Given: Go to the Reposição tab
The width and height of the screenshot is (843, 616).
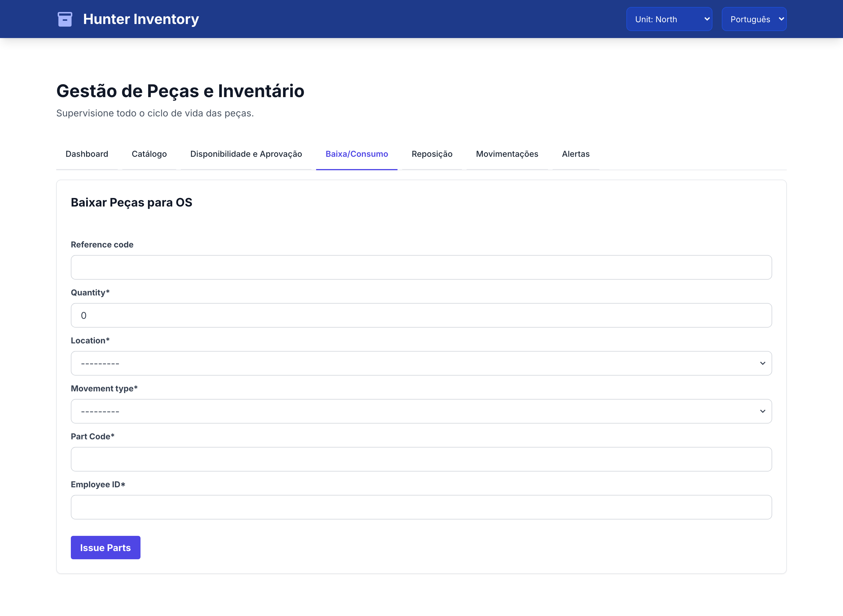Looking at the screenshot, I should pyautogui.click(x=432, y=154).
